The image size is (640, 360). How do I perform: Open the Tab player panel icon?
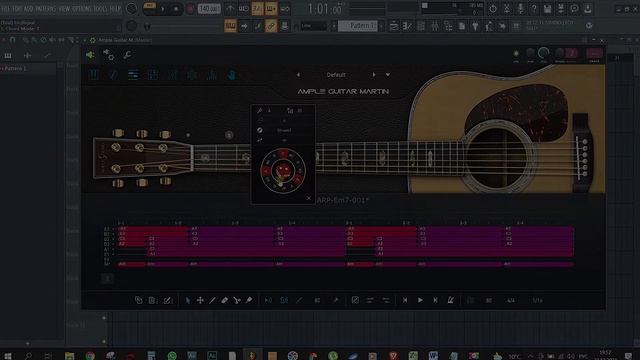[153, 75]
